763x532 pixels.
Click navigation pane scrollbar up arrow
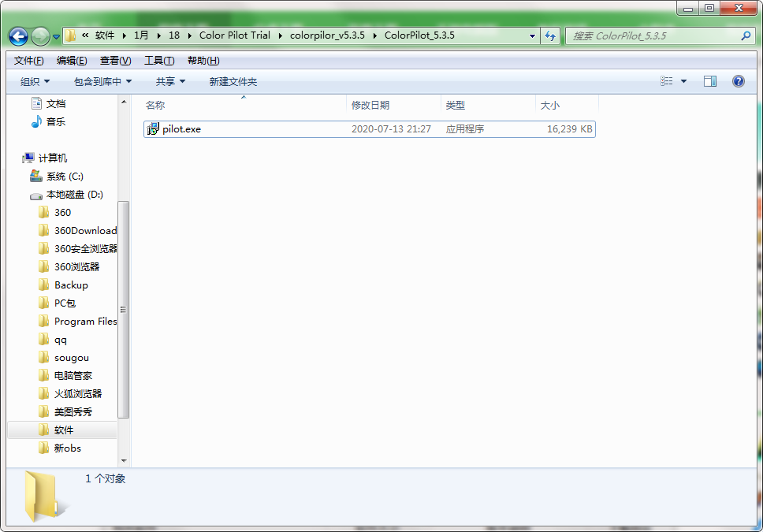tap(124, 102)
